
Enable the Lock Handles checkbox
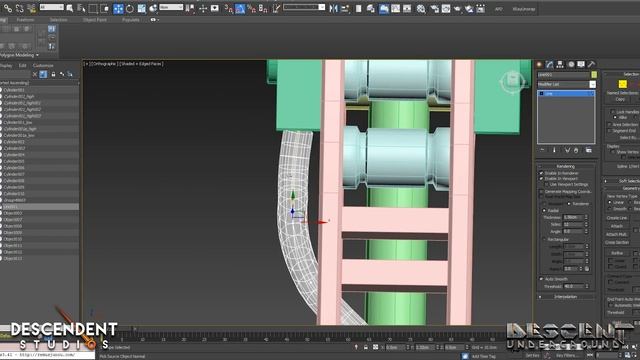click(x=613, y=111)
